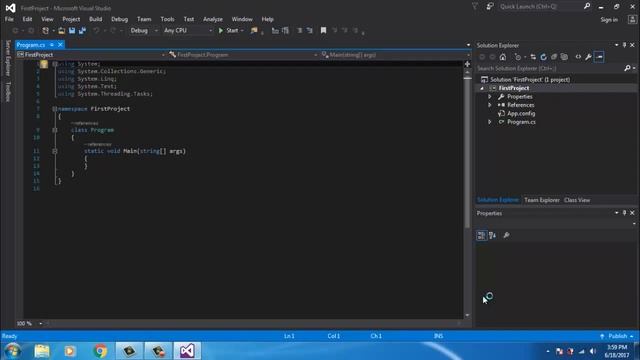This screenshot has height=360, width=640.
Task: Open Properties wrench icon in Solution Explorer toolbar
Action: pyautogui.click(x=588, y=57)
